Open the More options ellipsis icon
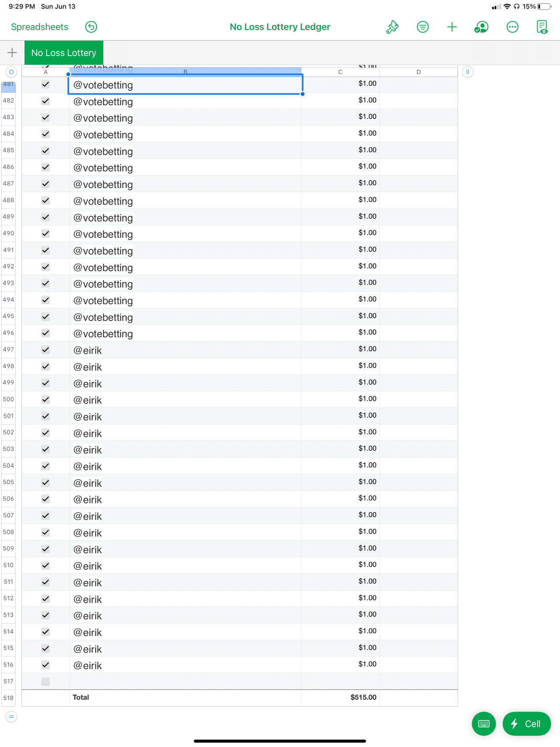 [x=512, y=27]
